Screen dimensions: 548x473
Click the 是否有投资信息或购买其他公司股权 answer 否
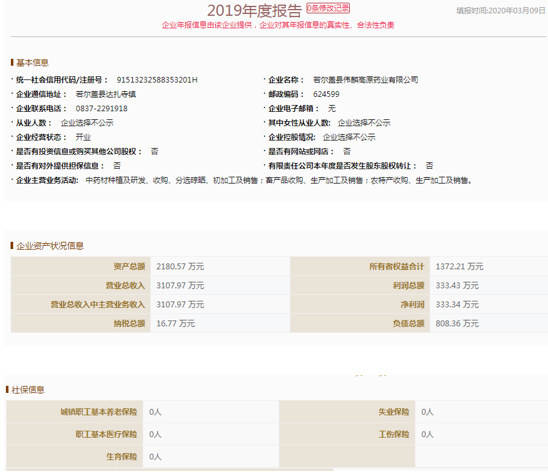154,152
